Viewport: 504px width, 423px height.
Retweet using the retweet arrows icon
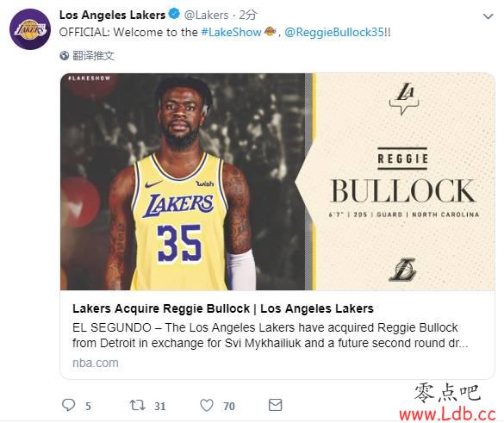[x=138, y=405]
